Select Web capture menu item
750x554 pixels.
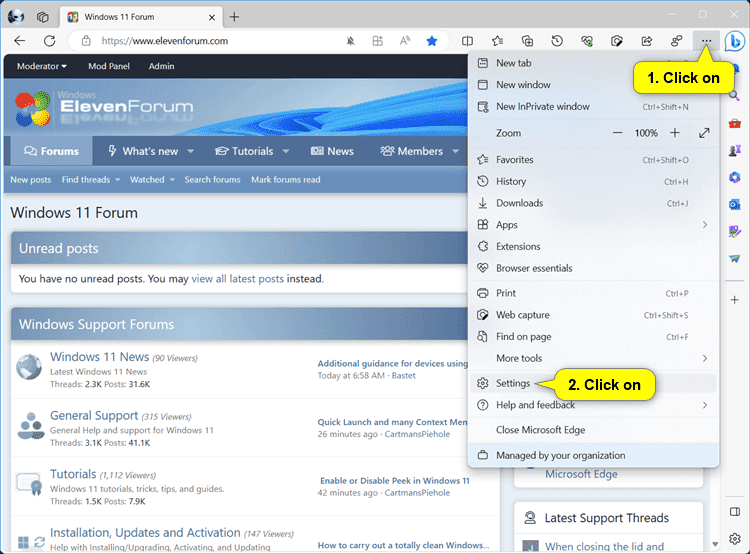pos(593,315)
